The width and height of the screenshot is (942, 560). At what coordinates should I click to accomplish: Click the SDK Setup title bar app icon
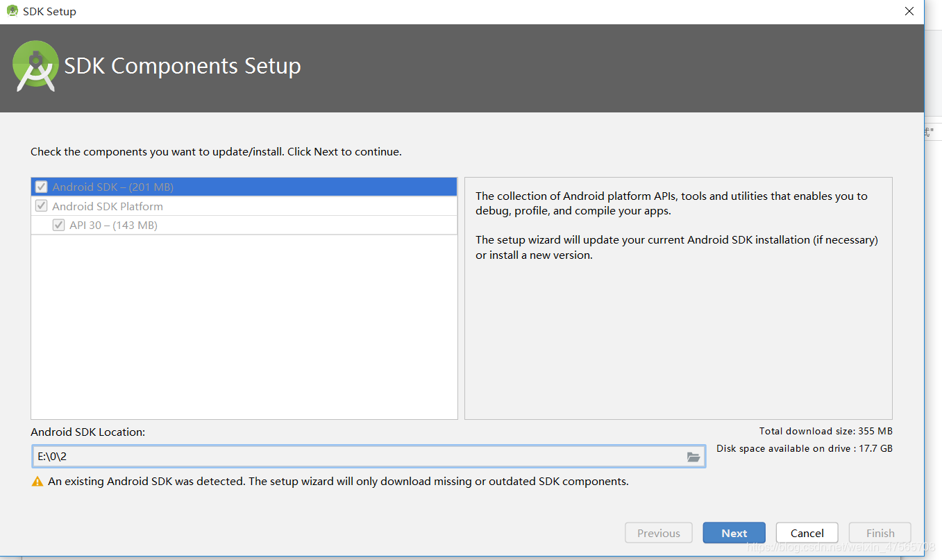coord(12,11)
